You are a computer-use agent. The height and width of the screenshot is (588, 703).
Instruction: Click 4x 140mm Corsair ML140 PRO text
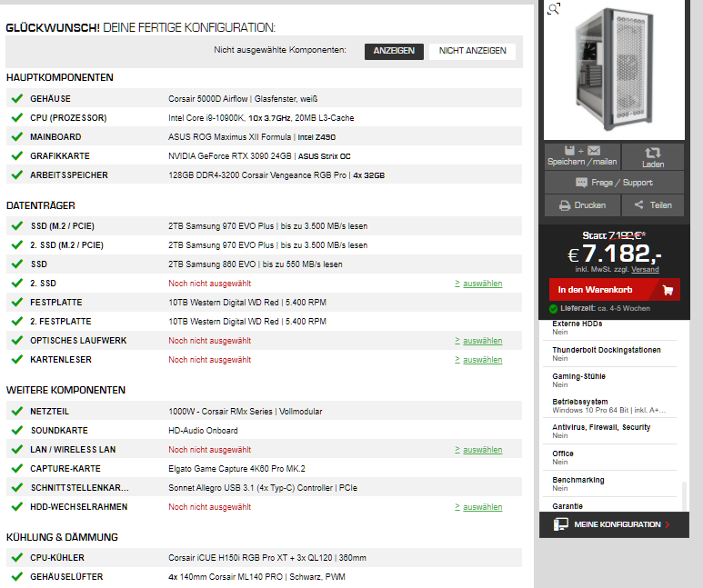coord(256,577)
